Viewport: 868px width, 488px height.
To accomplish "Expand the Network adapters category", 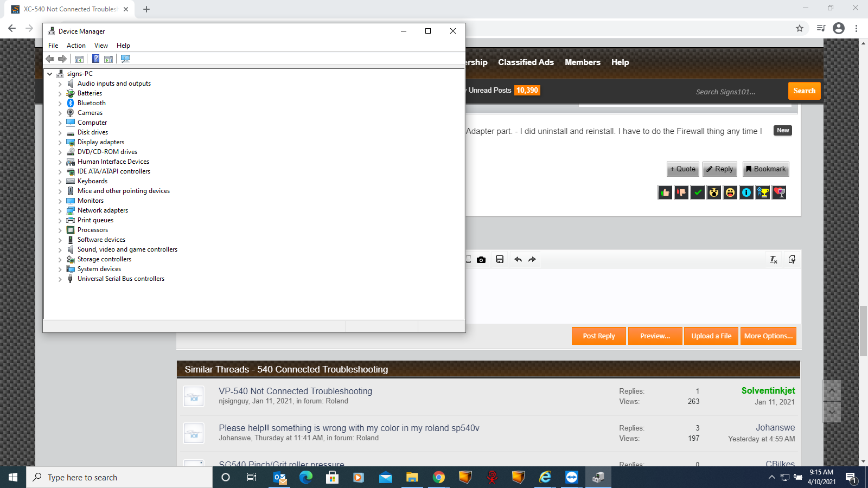I will point(60,211).
